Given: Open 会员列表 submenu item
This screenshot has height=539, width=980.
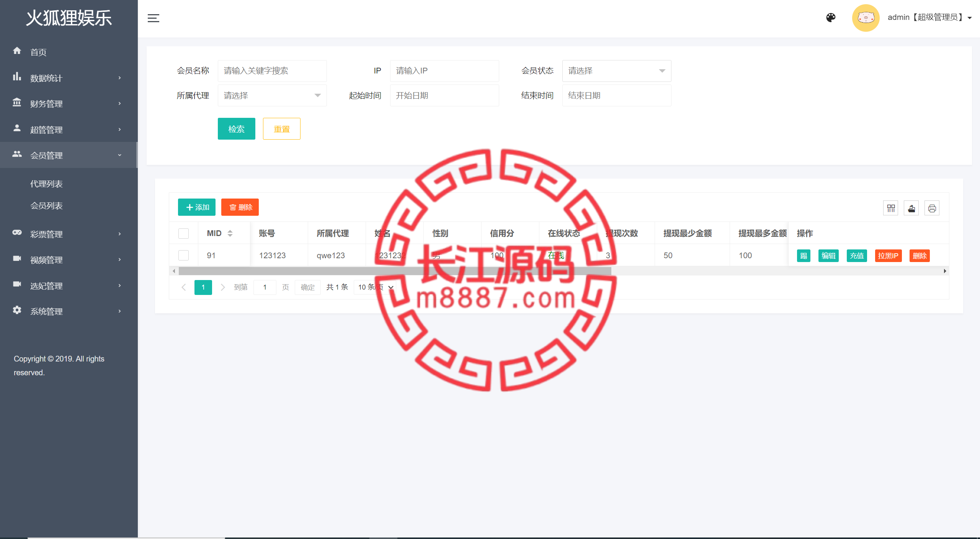Looking at the screenshot, I should 46,206.
